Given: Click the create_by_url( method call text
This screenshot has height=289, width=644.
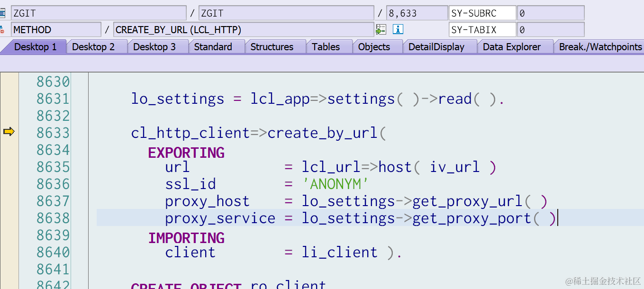Looking at the screenshot, I should pyautogui.click(x=327, y=133).
